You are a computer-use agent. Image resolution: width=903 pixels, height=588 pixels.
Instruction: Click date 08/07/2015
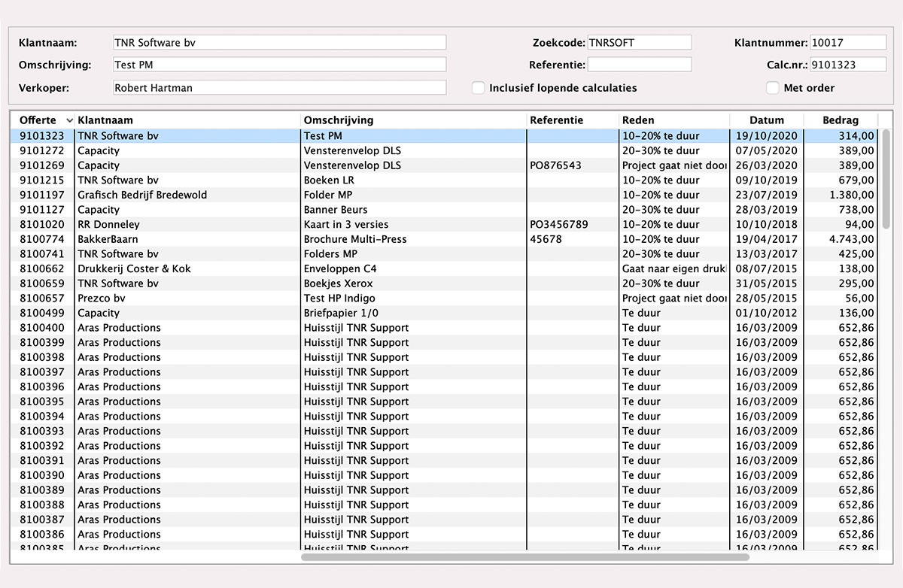point(766,268)
